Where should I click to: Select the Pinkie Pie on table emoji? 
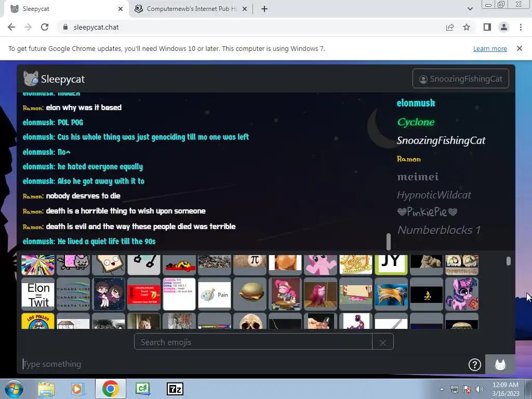pos(285,294)
